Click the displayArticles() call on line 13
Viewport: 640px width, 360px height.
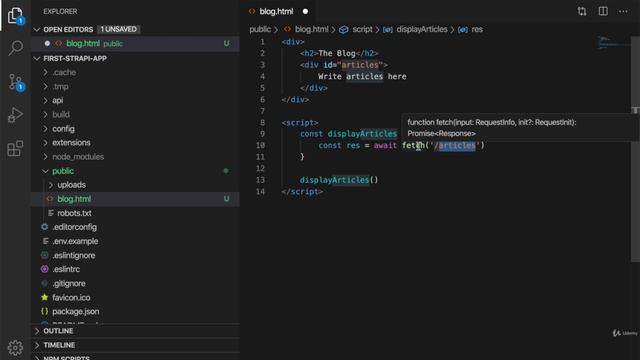click(339, 180)
